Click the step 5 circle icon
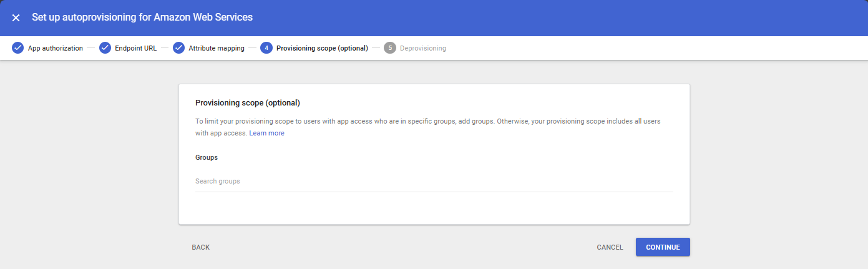The height and width of the screenshot is (269, 868). (390, 48)
